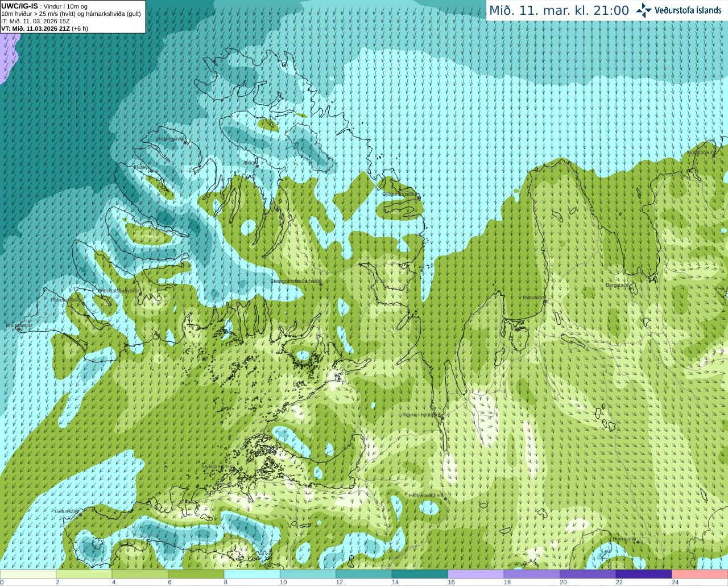Click the Steingrímsfjarðarheiði station dot
Screen dimensions: 728x586
coord(321,284)
